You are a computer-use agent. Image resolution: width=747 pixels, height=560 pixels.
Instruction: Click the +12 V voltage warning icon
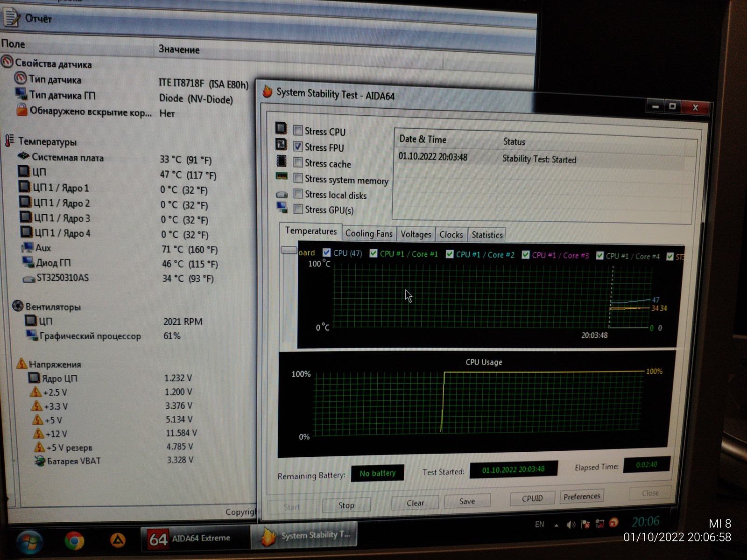[39, 433]
